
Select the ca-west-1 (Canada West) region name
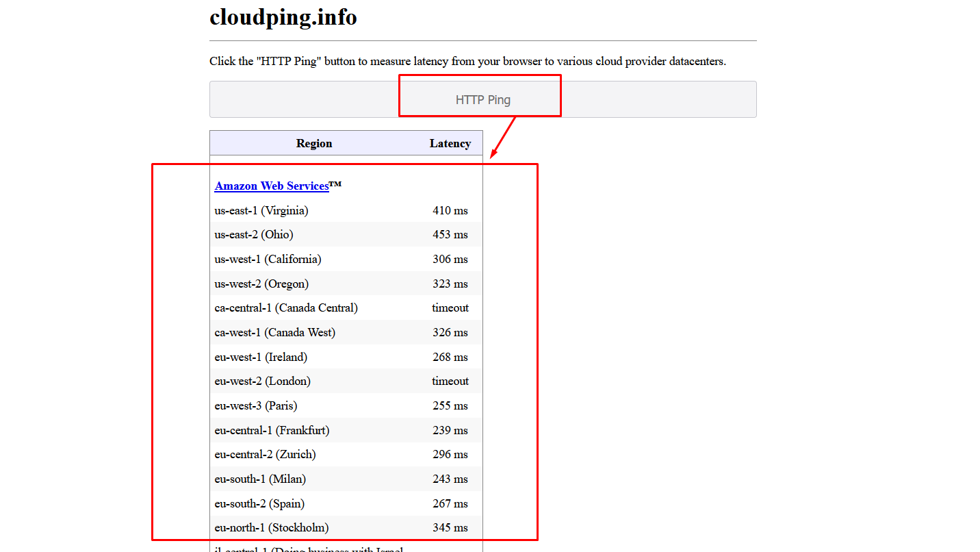275,332
